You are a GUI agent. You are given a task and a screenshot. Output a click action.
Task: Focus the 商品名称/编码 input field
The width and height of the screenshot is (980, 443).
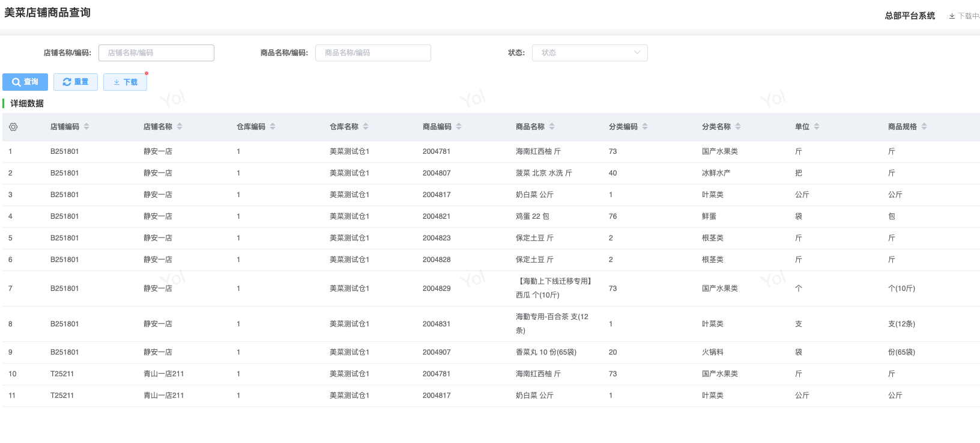click(373, 53)
